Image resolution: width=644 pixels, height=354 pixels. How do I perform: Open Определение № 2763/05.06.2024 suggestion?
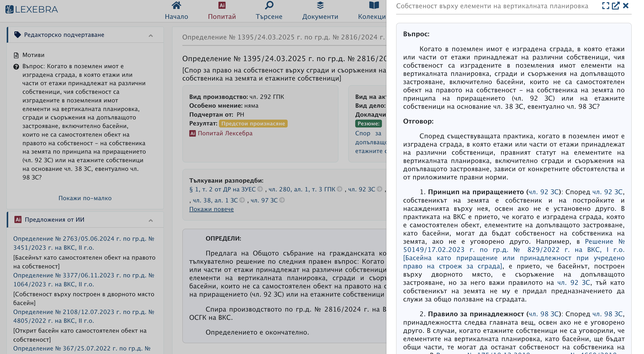point(84,243)
